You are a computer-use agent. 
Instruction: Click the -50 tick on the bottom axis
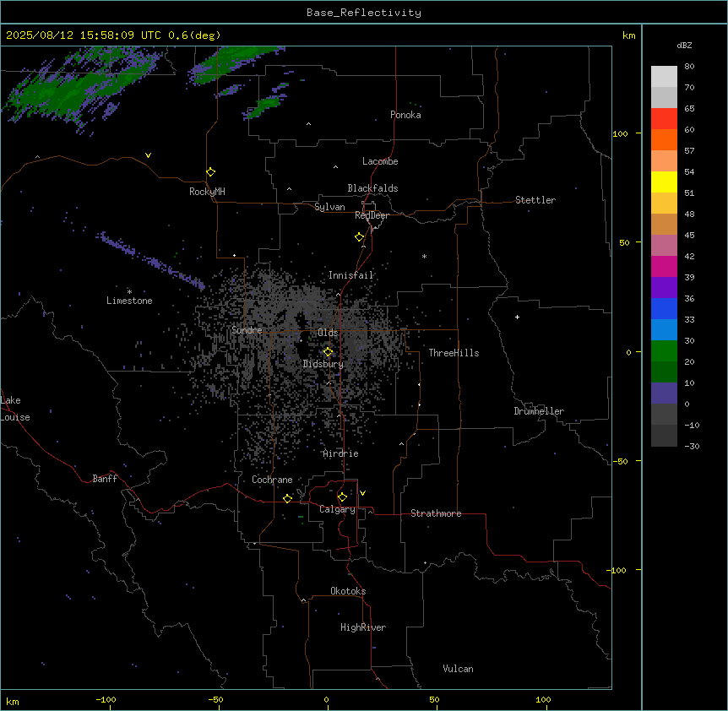tap(215, 699)
